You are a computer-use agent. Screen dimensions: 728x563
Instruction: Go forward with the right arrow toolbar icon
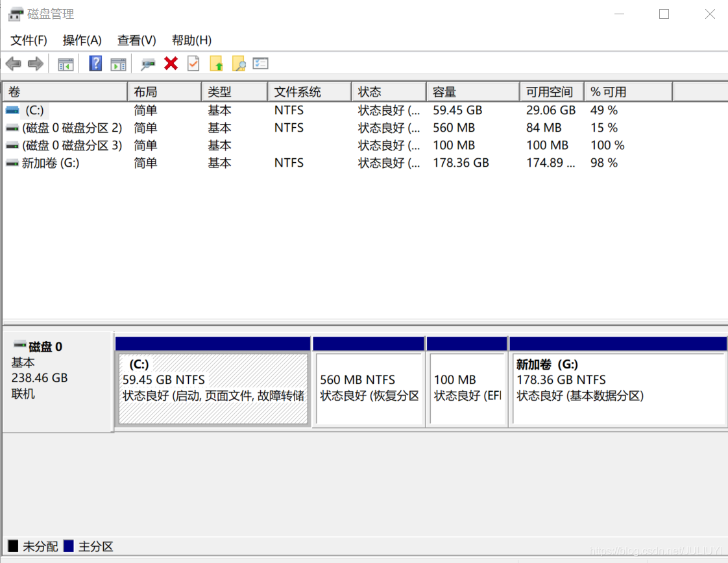pyautogui.click(x=35, y=64)
